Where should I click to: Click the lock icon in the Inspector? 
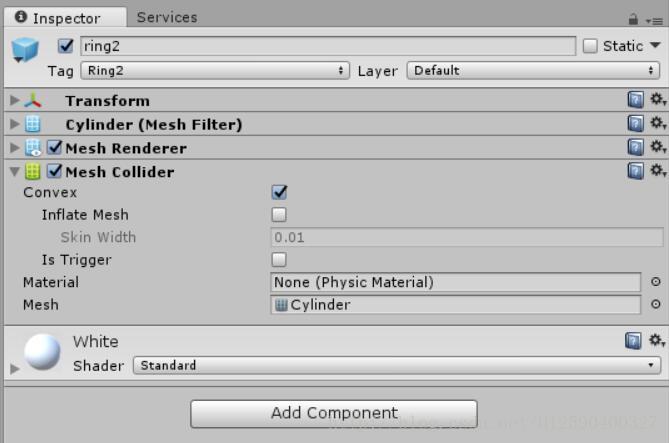pos(633,19)
